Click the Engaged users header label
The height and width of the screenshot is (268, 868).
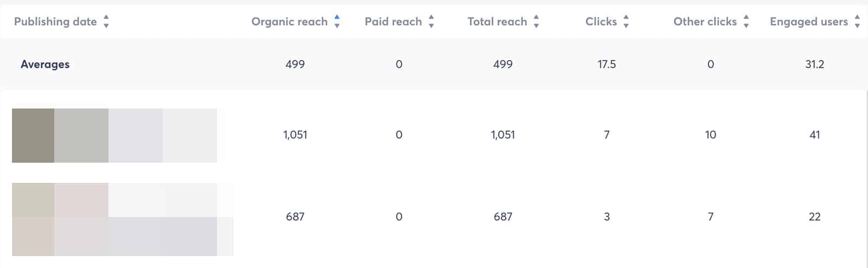click(808, 22)
